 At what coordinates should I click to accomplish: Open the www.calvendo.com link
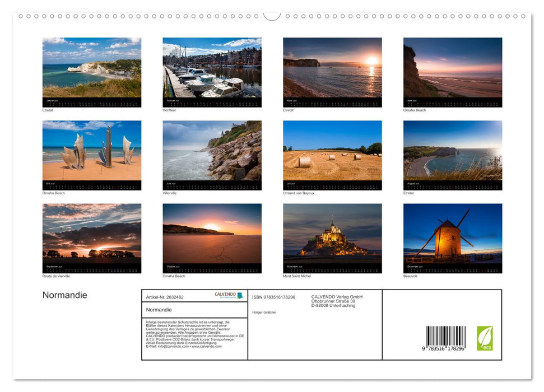[x=206, y=347]
